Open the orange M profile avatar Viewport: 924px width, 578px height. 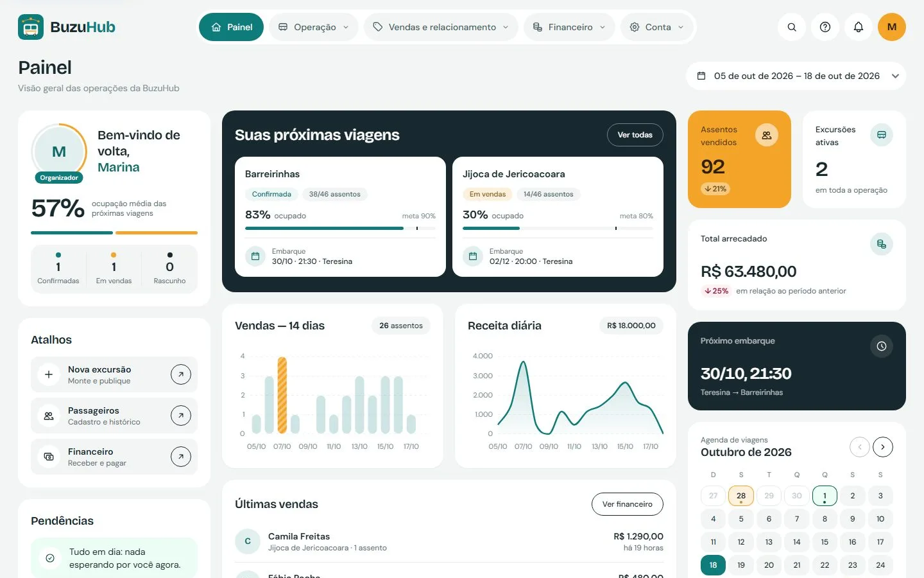(892, 27)
